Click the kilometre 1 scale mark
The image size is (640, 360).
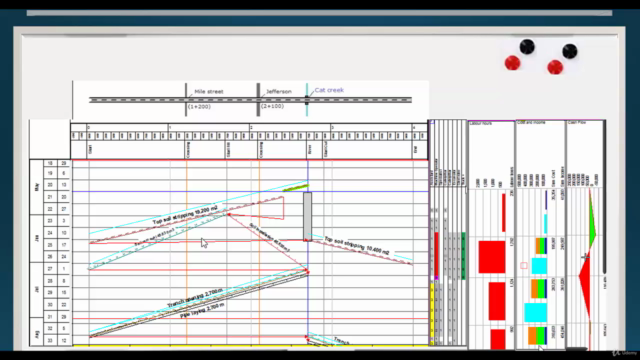[170, 128]
